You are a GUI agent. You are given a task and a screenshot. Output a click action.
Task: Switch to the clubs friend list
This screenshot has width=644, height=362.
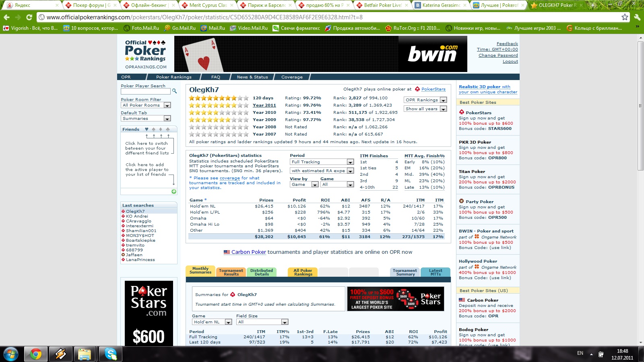click(x=168, y=130)
